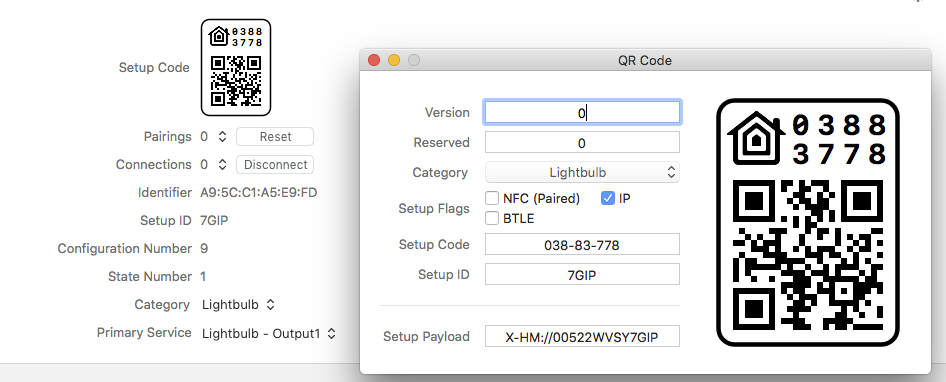Adjust the Pairings stepper
The image size is (946, 382).
pyautogui.click(x=222, y=136)
